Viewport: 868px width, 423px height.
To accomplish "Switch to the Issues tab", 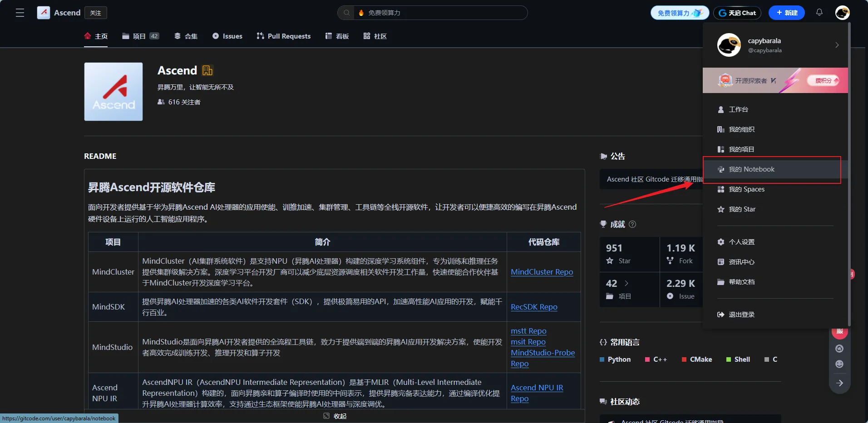I will 227,36.
